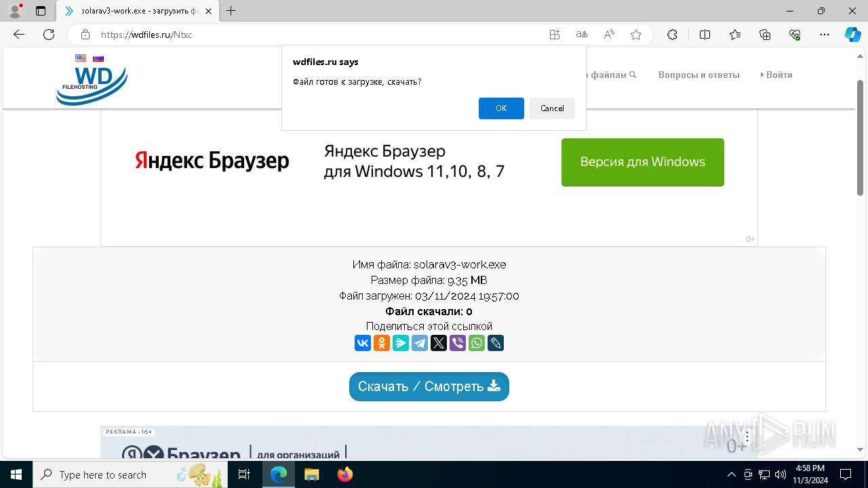Image resolution: width=868 pixels, height=488 pixels.
Task: Open Edge settings and more menu
Action: point(825,35)
